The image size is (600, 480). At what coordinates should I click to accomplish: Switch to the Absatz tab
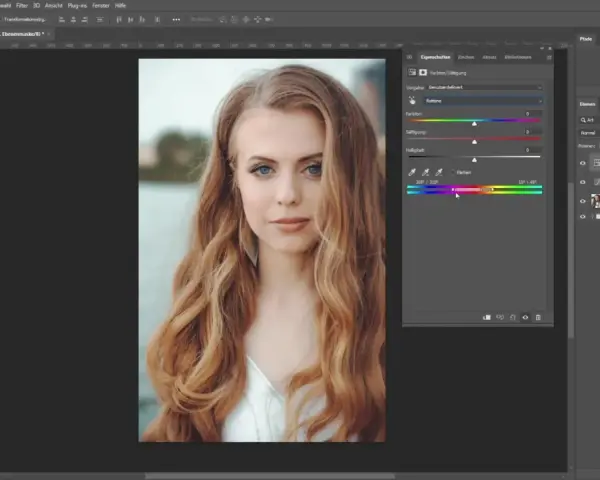coord(489,57)
